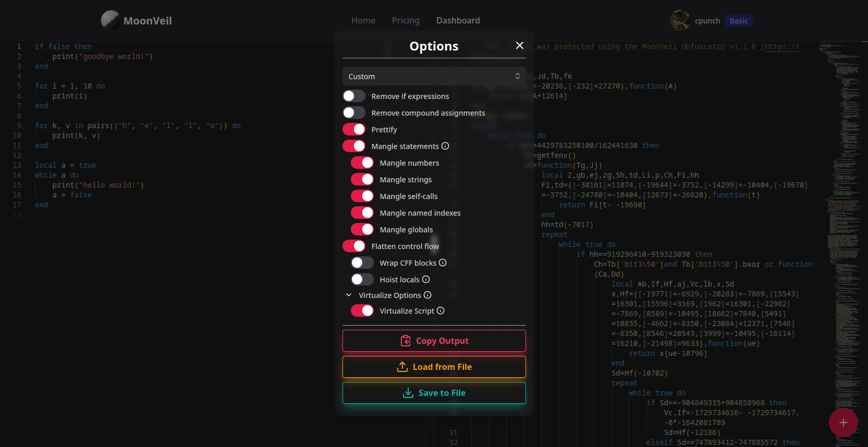Open the Home nav link
868x447 pixels.
pos(363,20)
